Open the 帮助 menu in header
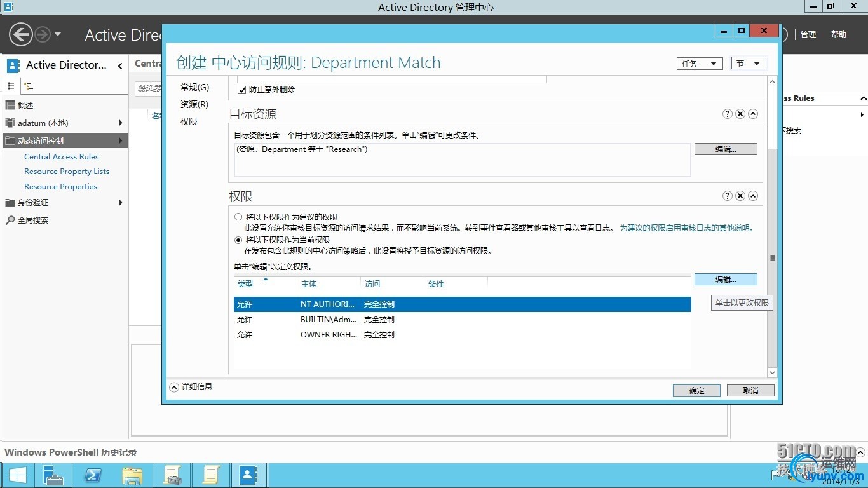This screenshot has width=868, height=488. (x=839, y=35)
